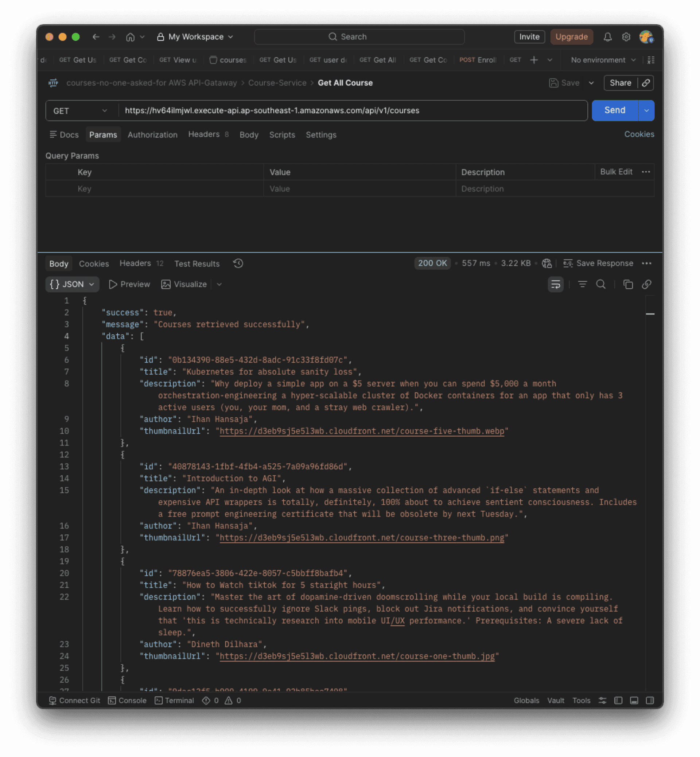Toggle word wrap in response viewer
Screen dimensions: 700x757
coord(556,284)
